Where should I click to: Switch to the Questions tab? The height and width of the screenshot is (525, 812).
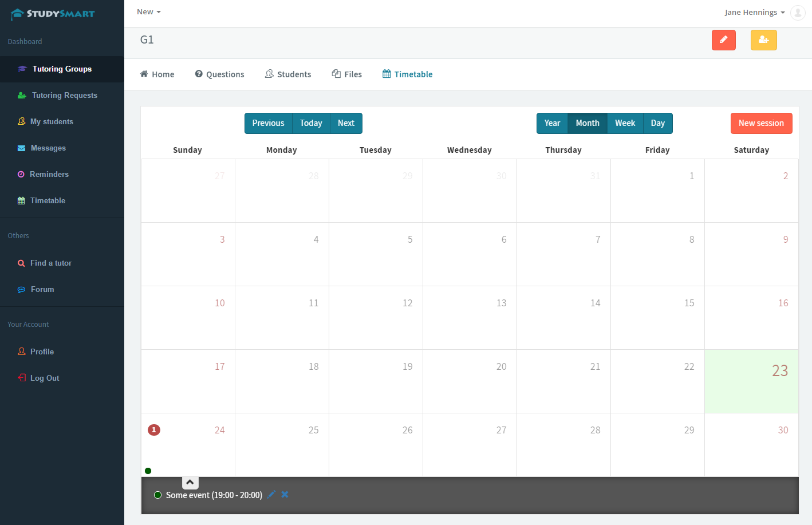tap(219, 74)
